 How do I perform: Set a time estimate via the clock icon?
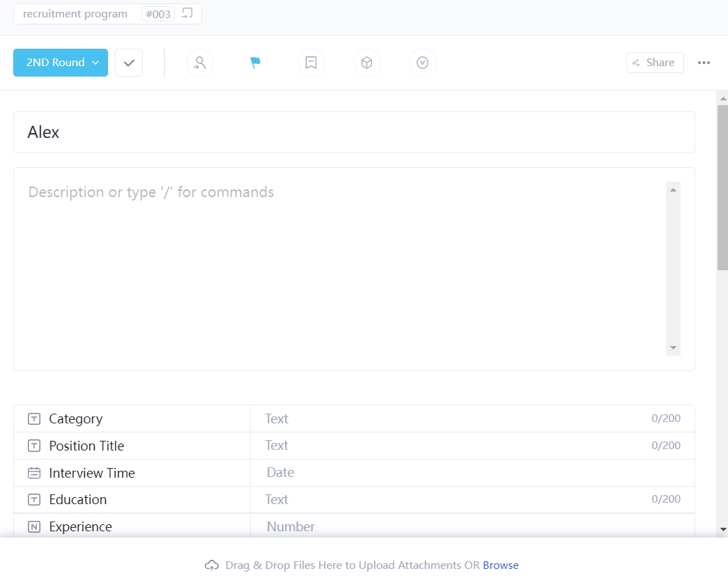(x=423, y=63)
